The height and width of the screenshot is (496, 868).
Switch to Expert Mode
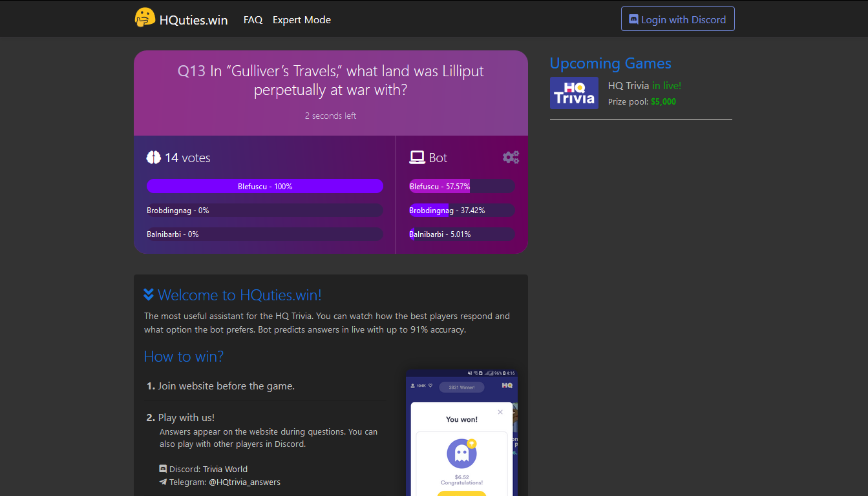click(302, 20)
